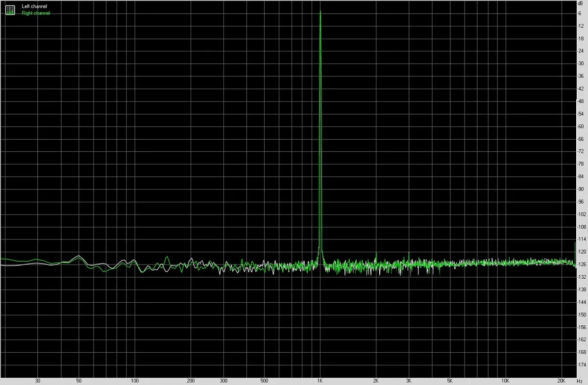Click the "dB" axis unit label
The width and height of the screenshot is (588, 385).
[581, 3]
